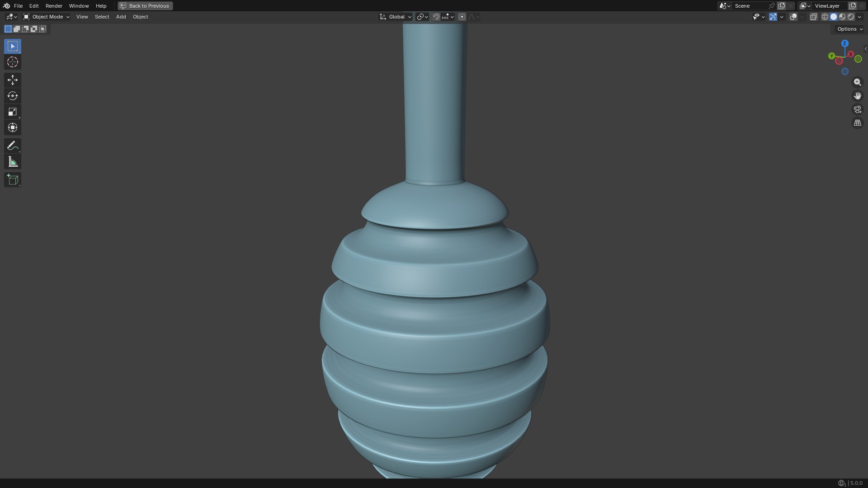Open the Add menu in viewport header
868x488 pixels.
(121, 17)
